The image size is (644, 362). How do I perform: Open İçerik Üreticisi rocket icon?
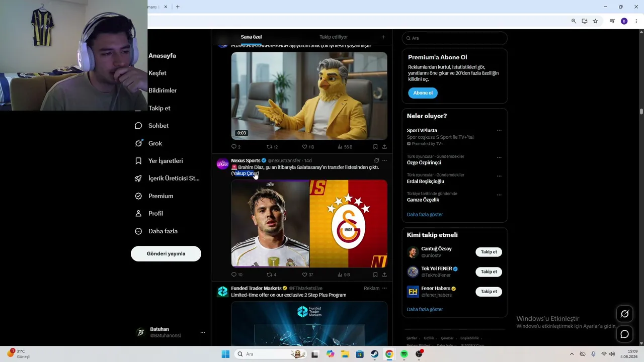tap(138, 178)
